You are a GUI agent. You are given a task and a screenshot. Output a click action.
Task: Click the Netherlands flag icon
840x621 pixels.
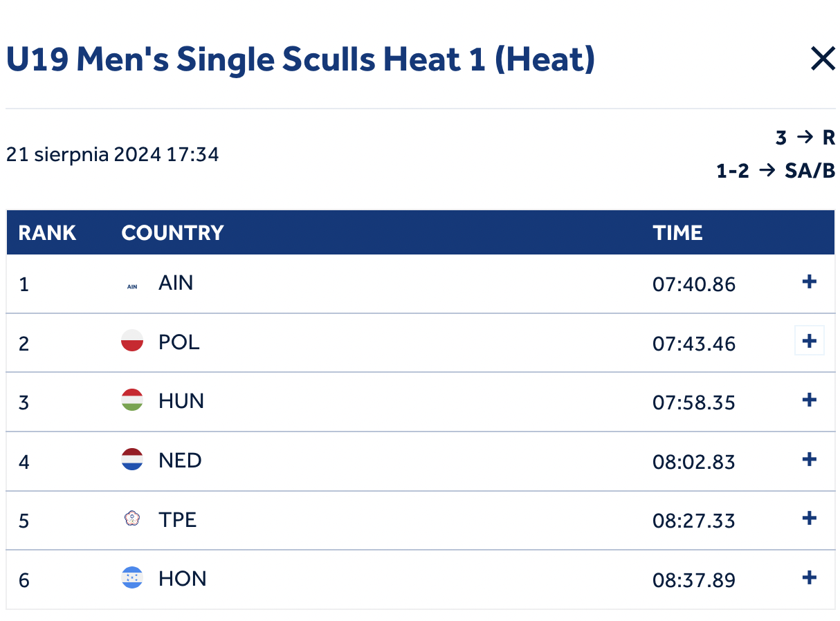click(x=132, y=460)
